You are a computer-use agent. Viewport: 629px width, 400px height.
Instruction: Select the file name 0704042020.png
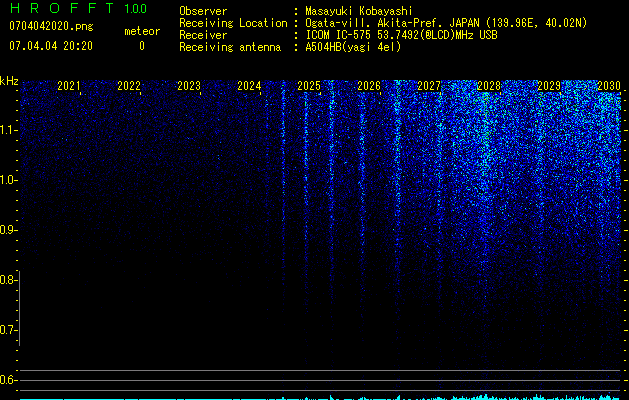coord(51,27)
